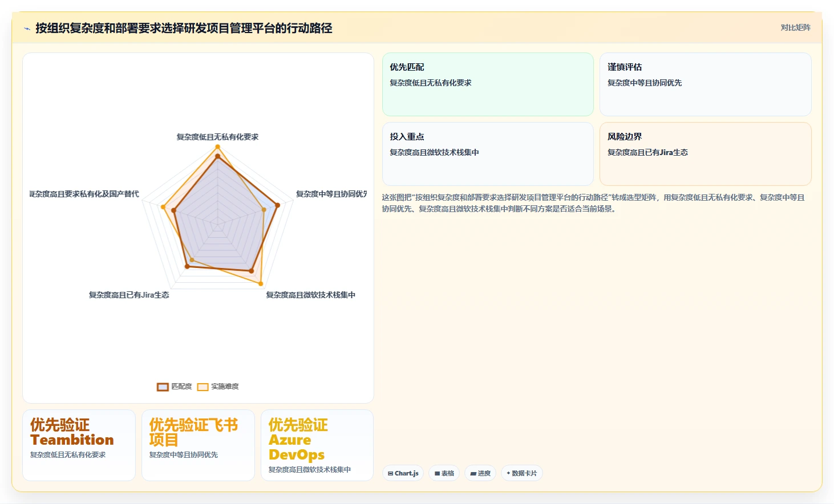
Task: Toggle the 实施难度 legend swatch
Action: (203, 387)
